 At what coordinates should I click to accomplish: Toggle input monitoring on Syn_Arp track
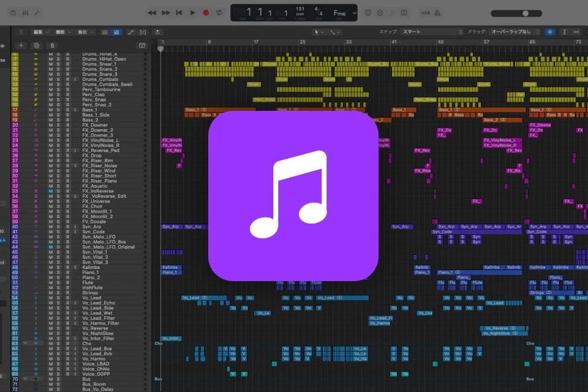(x=75, y=227)
